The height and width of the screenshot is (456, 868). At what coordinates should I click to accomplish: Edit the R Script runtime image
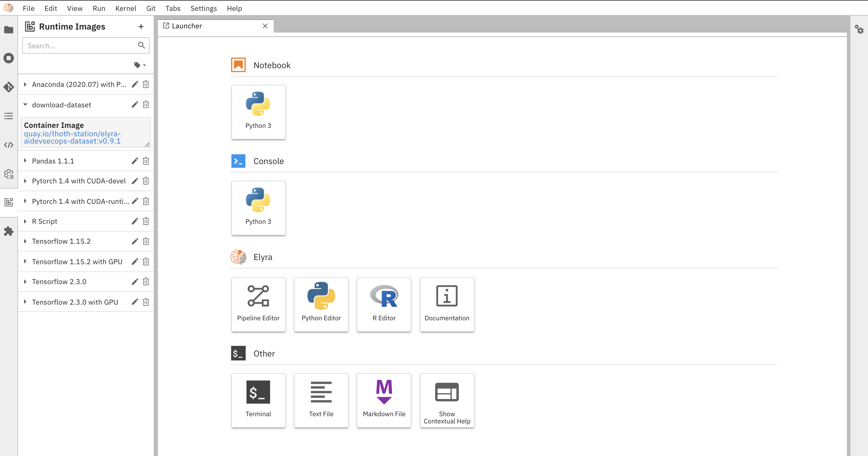tap(135, 221)
